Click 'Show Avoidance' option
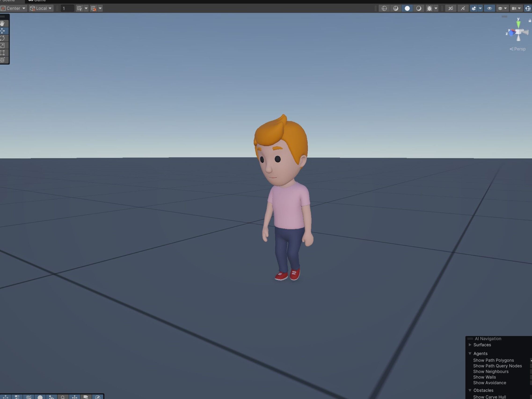 pyautogui.click(x=489, y=383)
